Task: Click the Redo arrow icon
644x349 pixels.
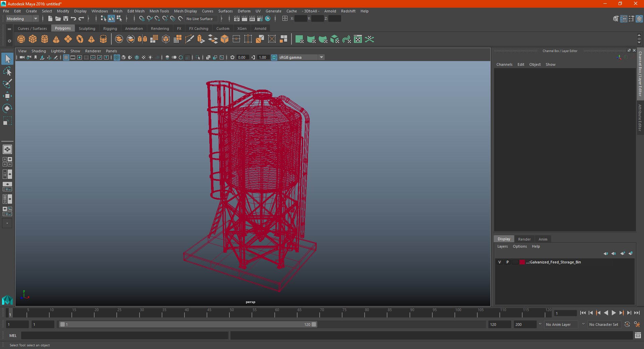Action: [81, 19]
